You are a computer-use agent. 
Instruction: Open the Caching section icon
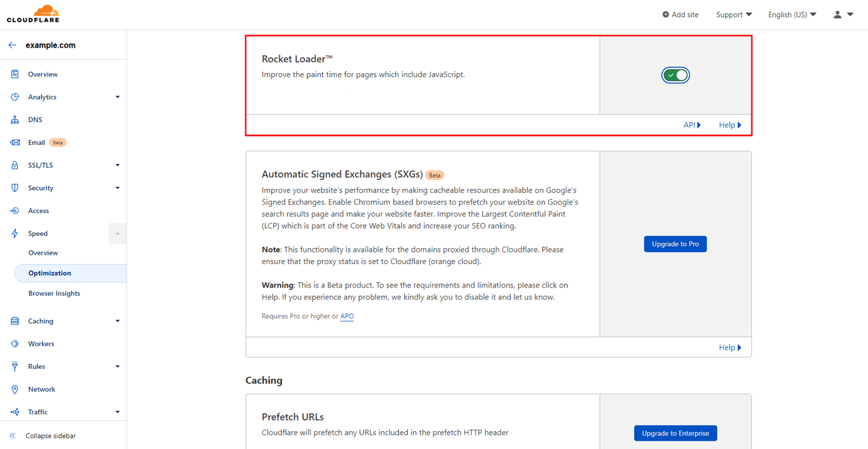14,321
